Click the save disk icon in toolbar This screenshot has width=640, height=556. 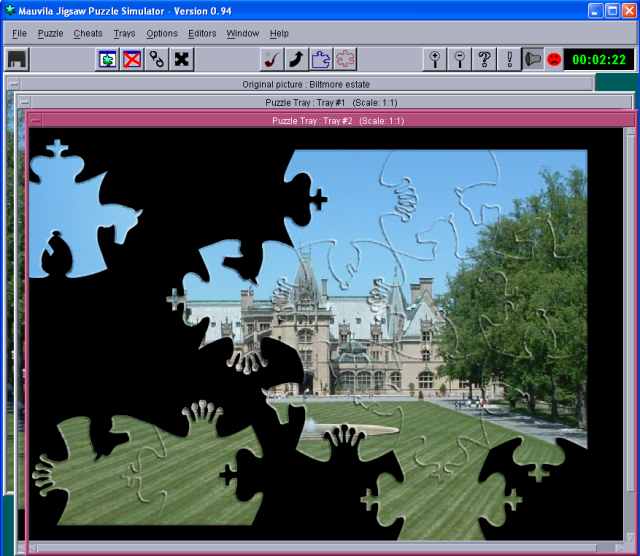coord(17,59)
